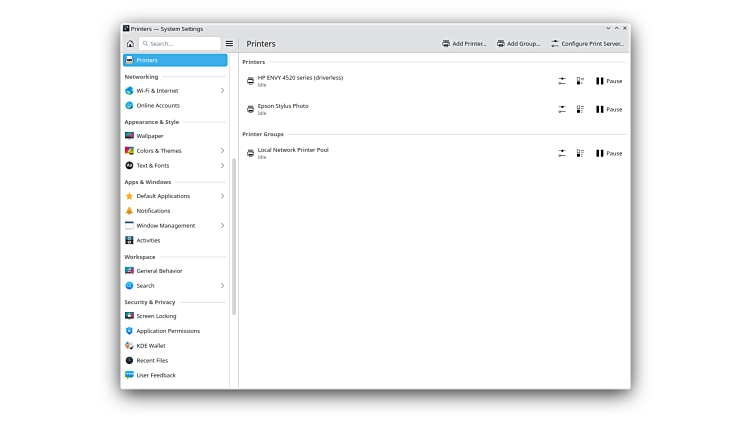Pause the HP ENVY 4520 printer
This screenshot has width=752, height=423.
[608, 81]
